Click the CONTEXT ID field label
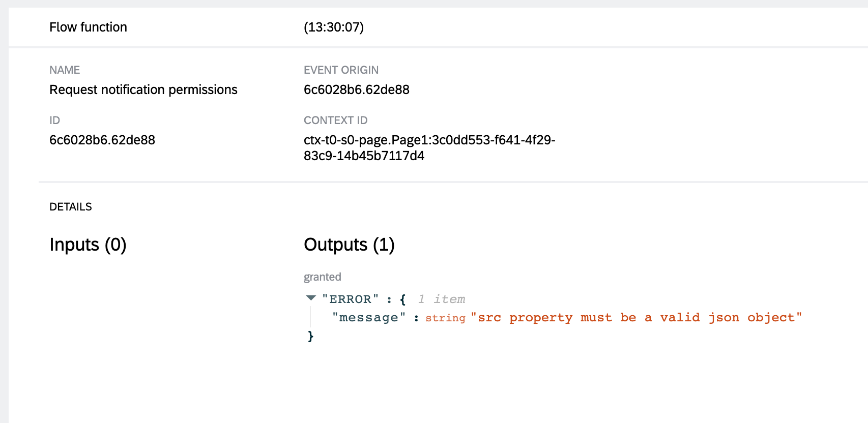Viewport: 868px width, 423px height. point(335,120)
